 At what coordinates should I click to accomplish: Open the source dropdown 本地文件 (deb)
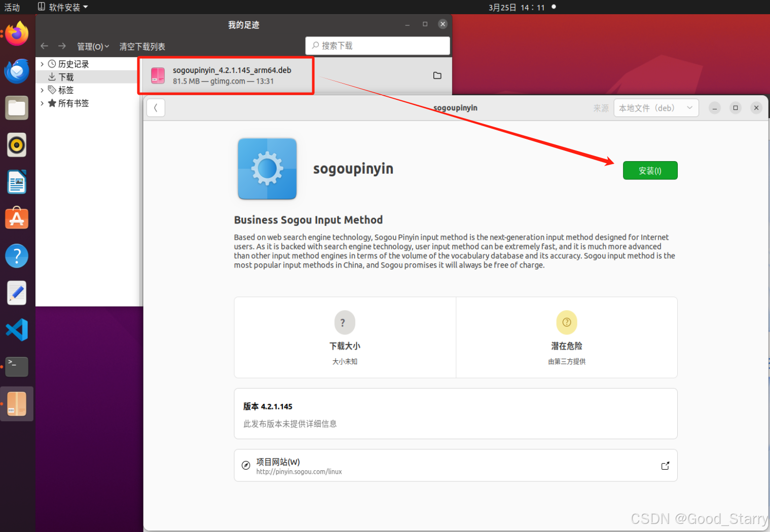tap(656, 108)
